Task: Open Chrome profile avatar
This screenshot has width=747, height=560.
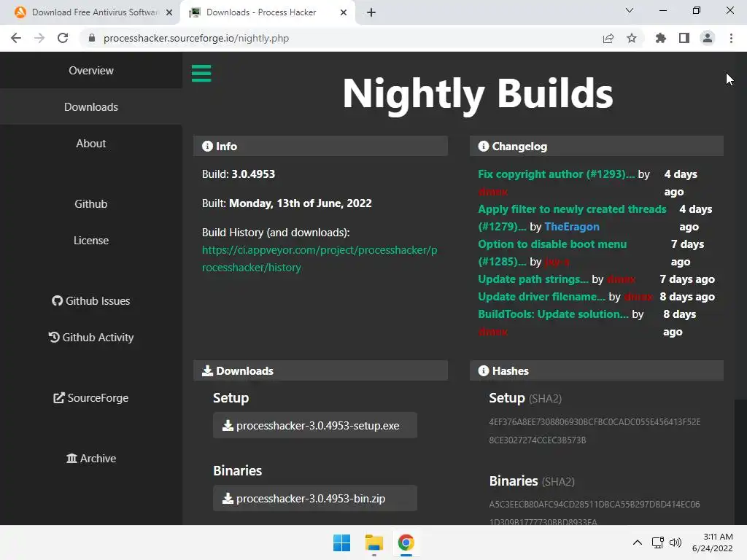Action: (x=708, y=38)
